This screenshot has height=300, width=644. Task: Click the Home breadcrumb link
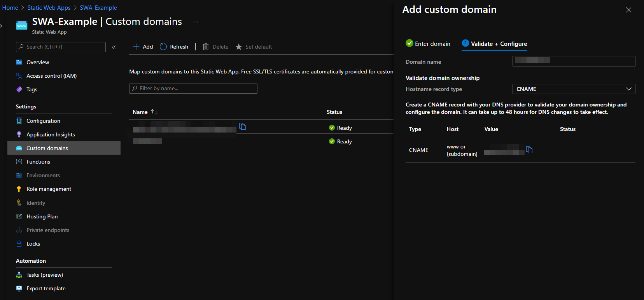[x=10, y=8]
